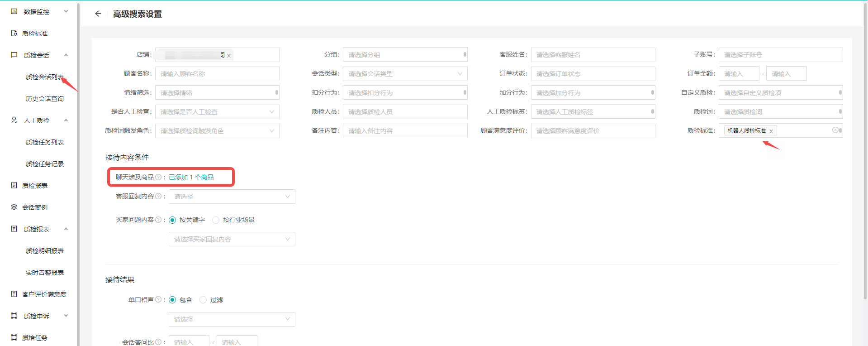Remove the 机器人质检标准 tag
The height and width of the screenshot is (346, 868).
tap(771, 131)
